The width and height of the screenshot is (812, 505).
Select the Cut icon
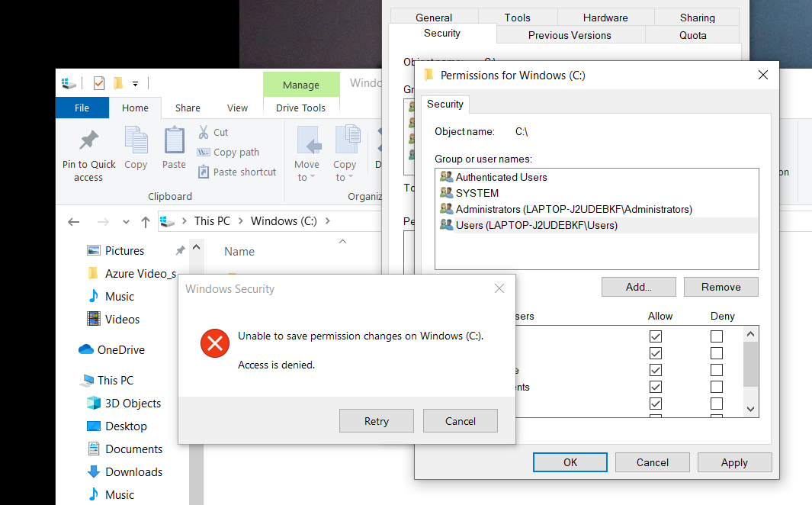click(x=203, y=131)
